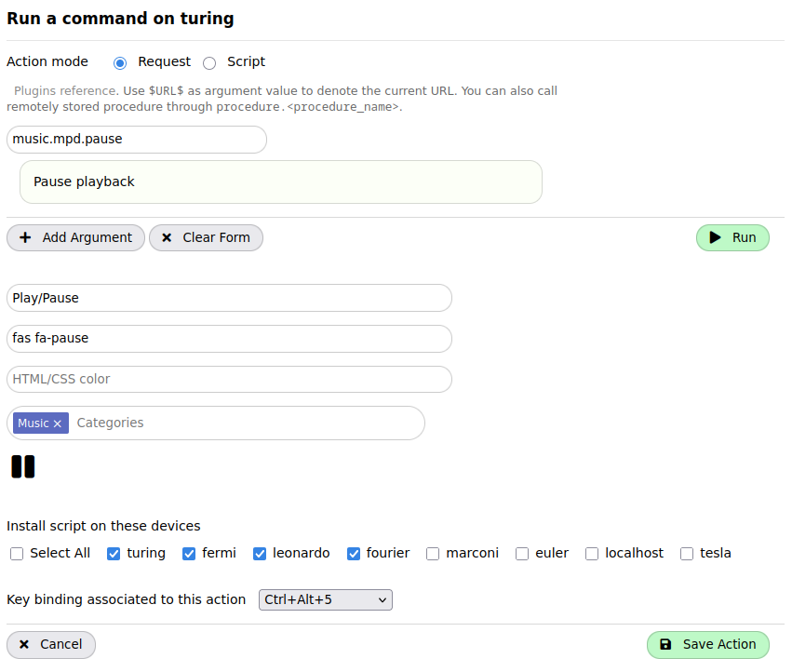This screenshot has height=672, width=792.
Task: Click the Run button
Action: (x=732, y=237)
